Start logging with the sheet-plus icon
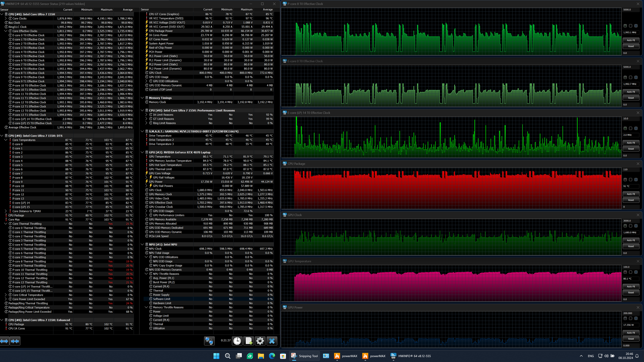644x362 pixels. 249,341
